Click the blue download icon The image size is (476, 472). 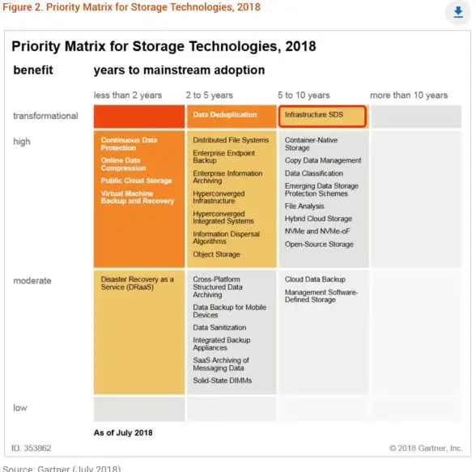click(x=458, y=12)
